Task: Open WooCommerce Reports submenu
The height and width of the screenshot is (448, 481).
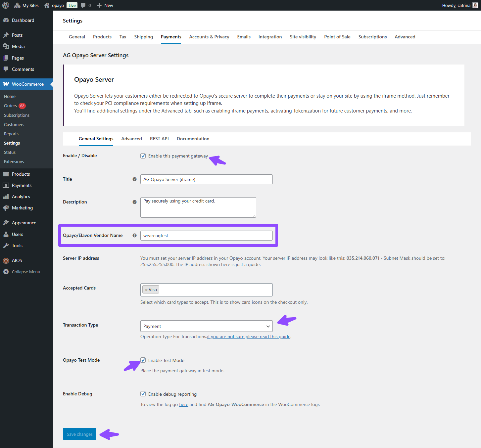Action: (11, 134)
